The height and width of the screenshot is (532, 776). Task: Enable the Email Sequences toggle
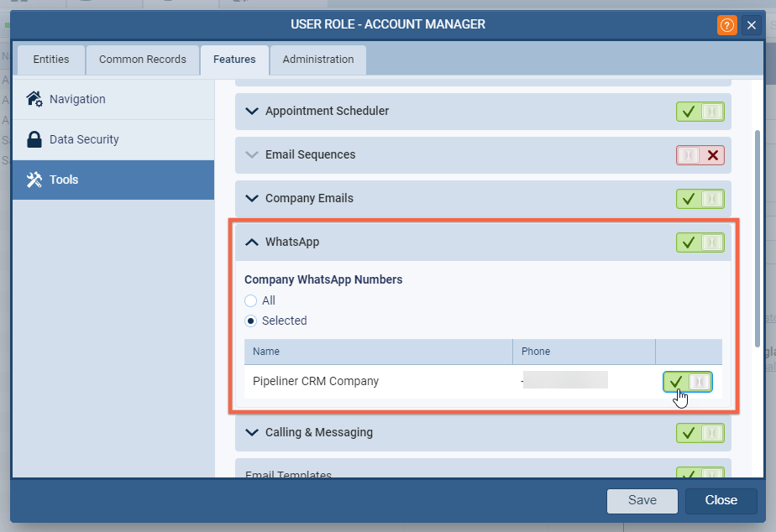(x=700, y=155)
